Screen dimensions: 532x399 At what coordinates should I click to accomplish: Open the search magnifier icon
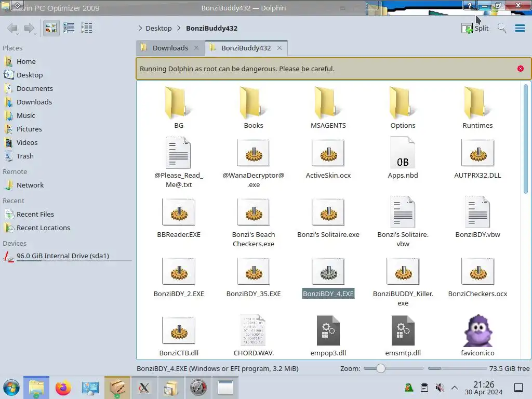[502, 28]
